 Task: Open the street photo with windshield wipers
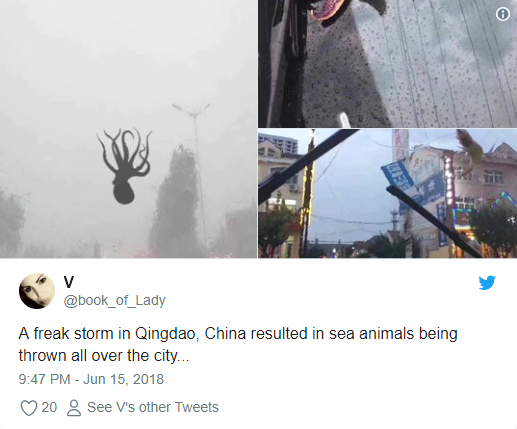click(x=388, y=194)
